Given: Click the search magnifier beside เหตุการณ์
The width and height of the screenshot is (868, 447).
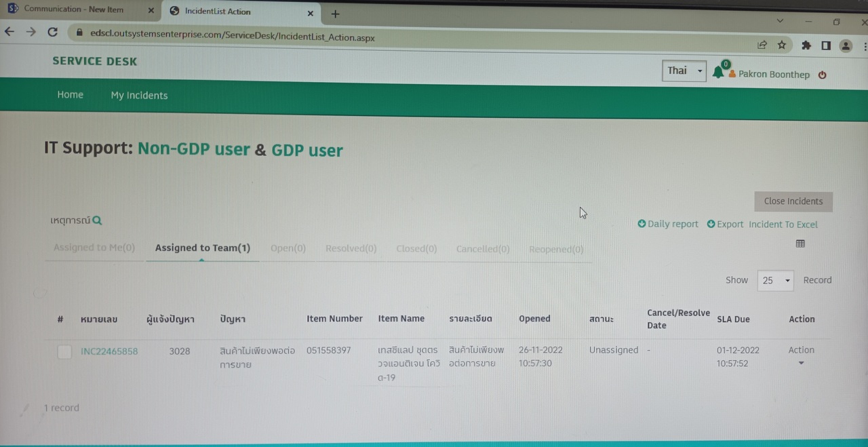Looking at the screenshot, I should tap(97, 220).
